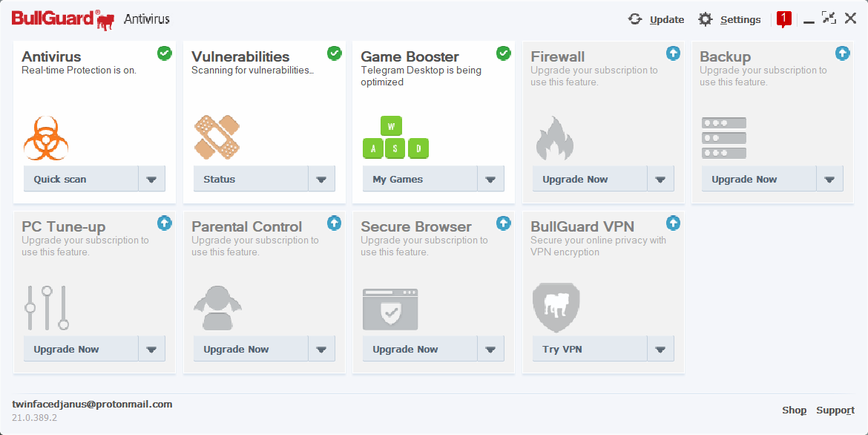Expand the Backup Upgrade Now dropdown arrow
The height and width of the screenshot is (435, 868).
pos(829,179)
